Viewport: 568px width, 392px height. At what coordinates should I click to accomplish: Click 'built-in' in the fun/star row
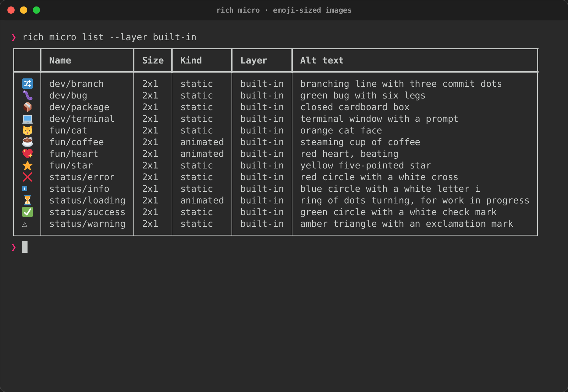click(x=262, y=165)
